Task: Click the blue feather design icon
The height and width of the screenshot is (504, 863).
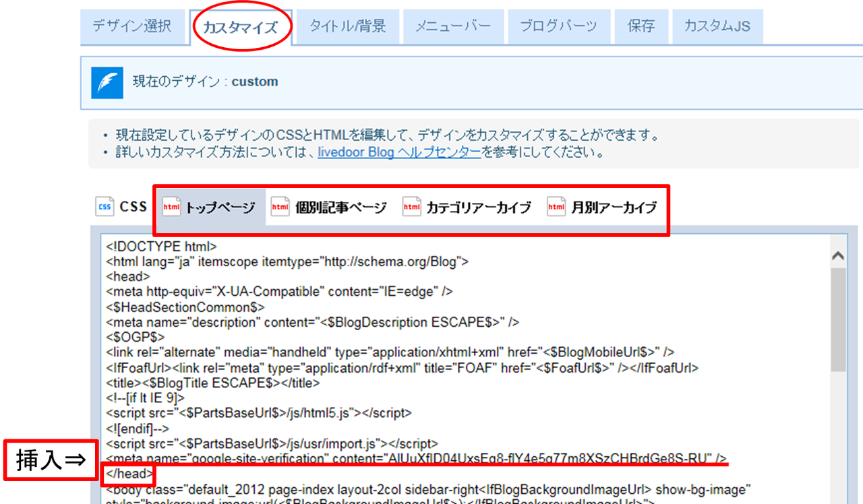Action: [107, 82]
